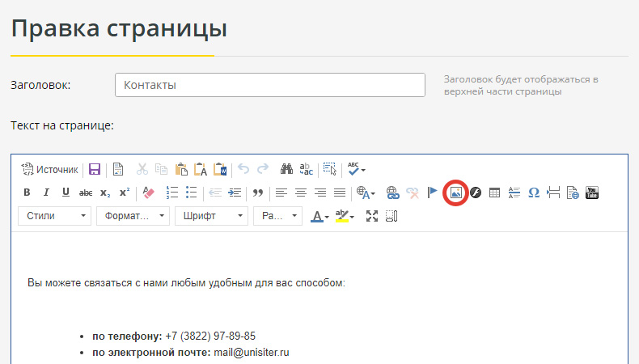Toggle underline formatting
The image size is (639, 364).
(x=66, y=193)
